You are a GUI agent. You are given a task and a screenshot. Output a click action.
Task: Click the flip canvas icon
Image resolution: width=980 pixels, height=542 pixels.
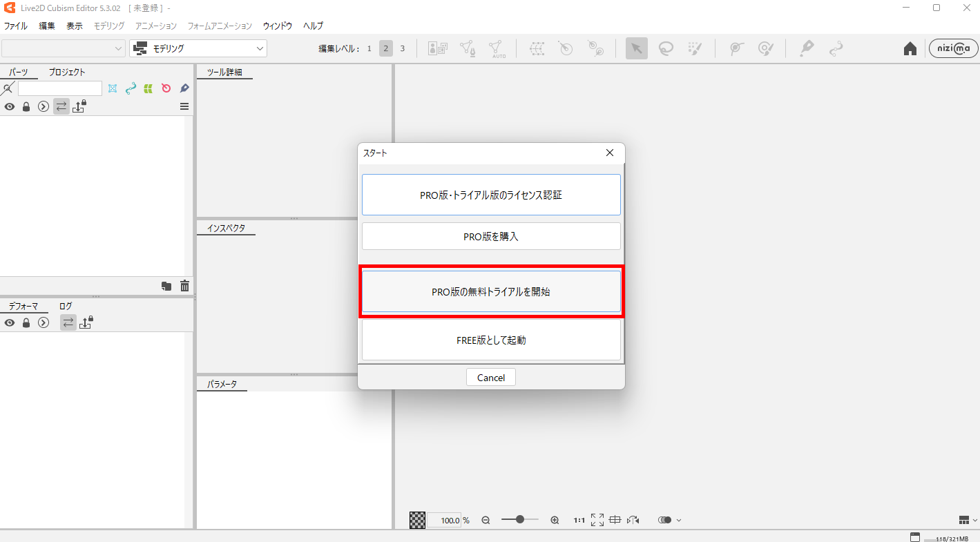point(633,520)
